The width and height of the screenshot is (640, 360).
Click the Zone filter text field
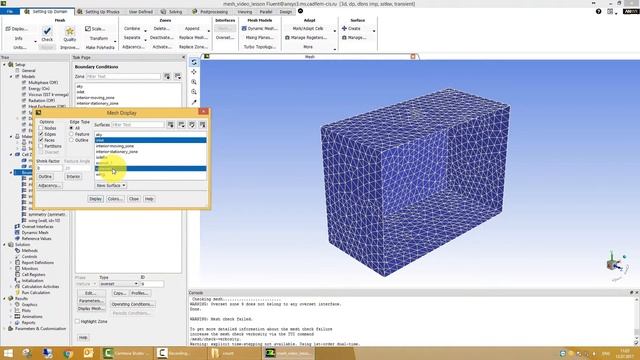coord(123,76)
